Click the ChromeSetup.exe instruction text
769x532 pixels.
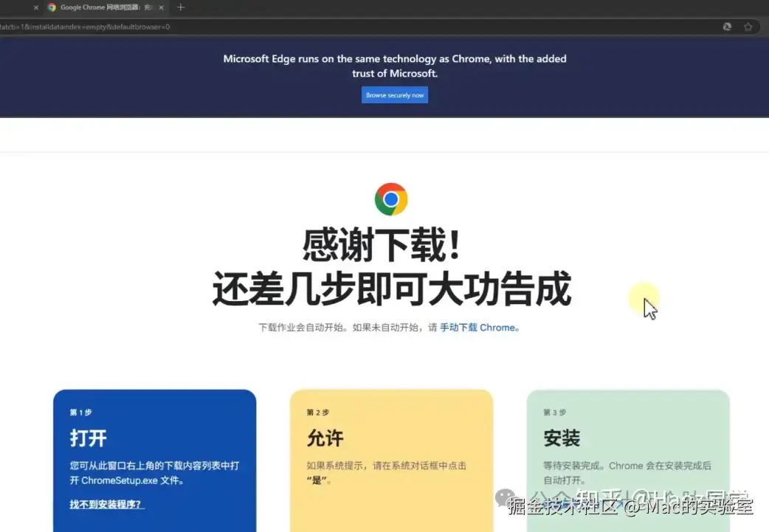[x=154, y=473]
